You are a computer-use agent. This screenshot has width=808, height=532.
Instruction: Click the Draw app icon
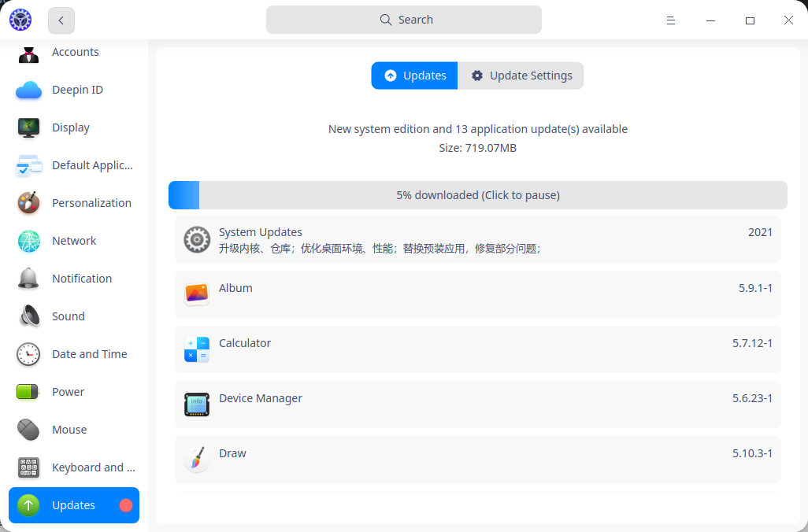pyautogui.click(x=197, y=458)
